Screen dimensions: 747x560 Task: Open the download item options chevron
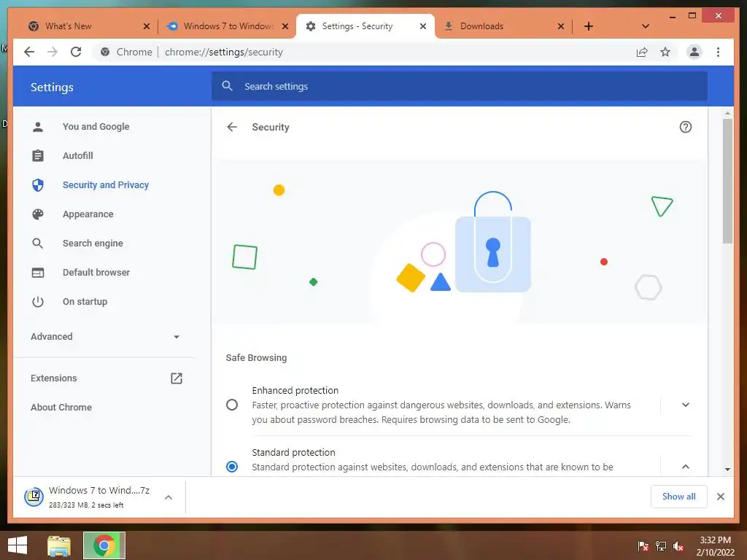pos(169,497)
